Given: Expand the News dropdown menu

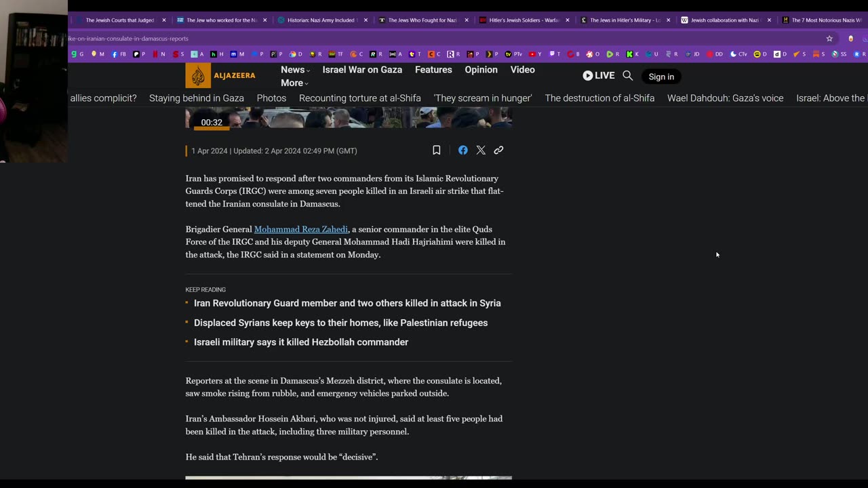Looking at the screenshot, I should click(295, 70).
